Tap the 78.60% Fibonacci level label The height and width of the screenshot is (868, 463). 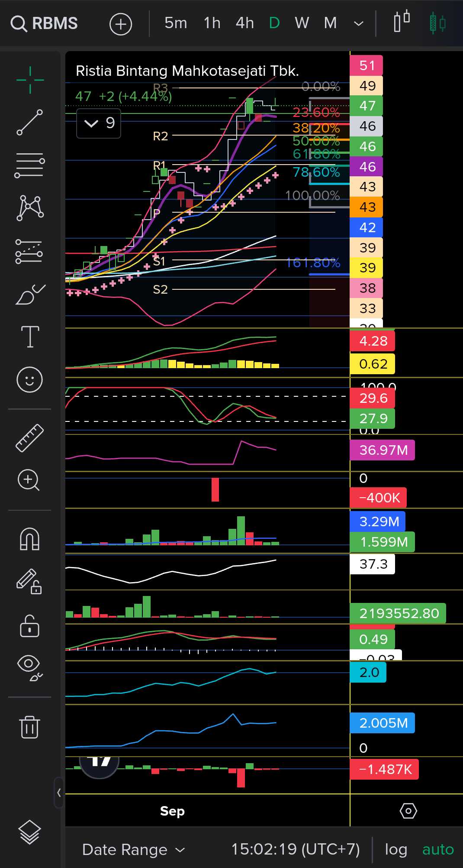point(316,172)
